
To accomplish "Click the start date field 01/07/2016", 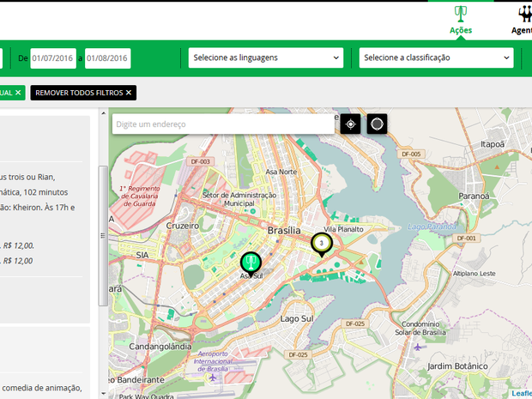I will [53, 57].
